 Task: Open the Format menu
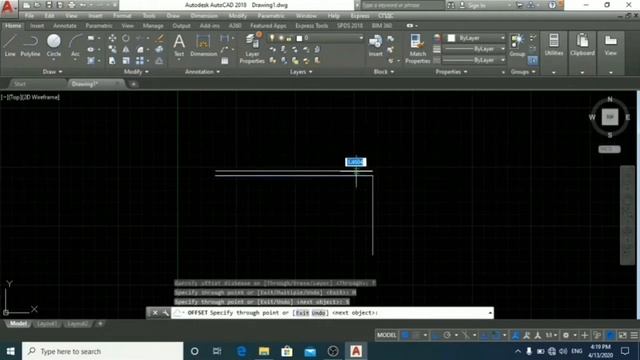122,16
